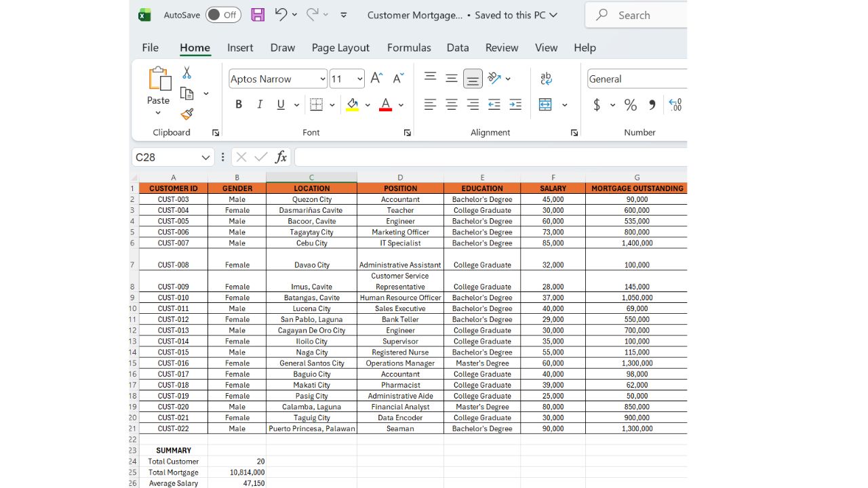This screenshot has width=868, height=488.
Task: Expand the Copy options arrow
Action: tap(205, 94)
